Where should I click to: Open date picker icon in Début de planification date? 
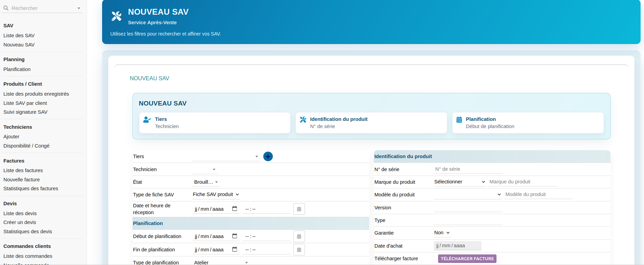[x=235, y=236]
